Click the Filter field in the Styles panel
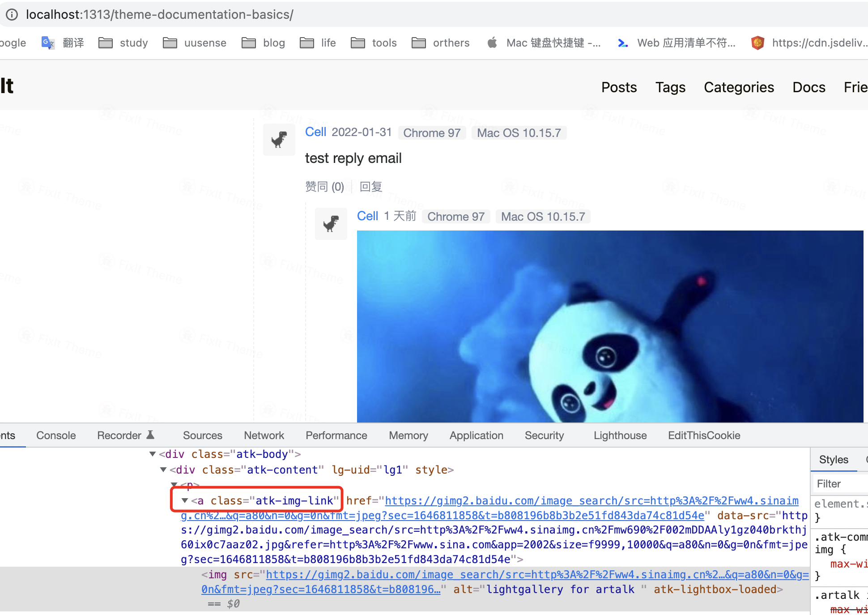Image resolution: width=868 pixels, height=615 pixels. point(840,483)
